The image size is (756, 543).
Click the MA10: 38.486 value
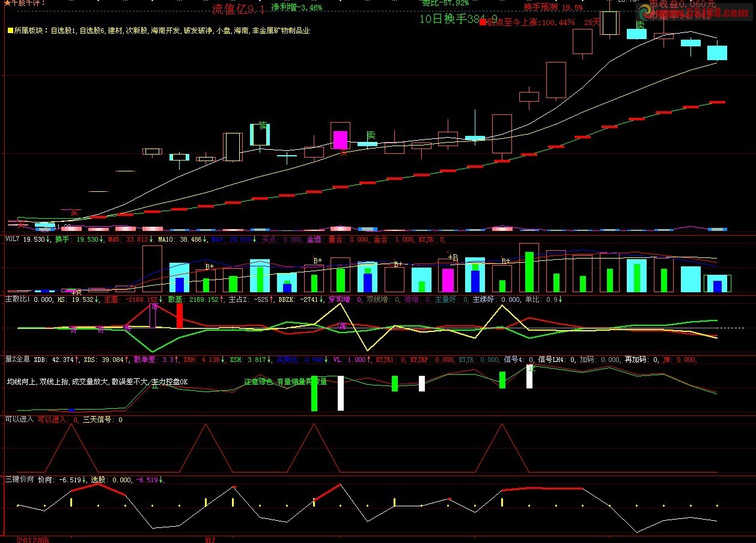tap(182, 239)
